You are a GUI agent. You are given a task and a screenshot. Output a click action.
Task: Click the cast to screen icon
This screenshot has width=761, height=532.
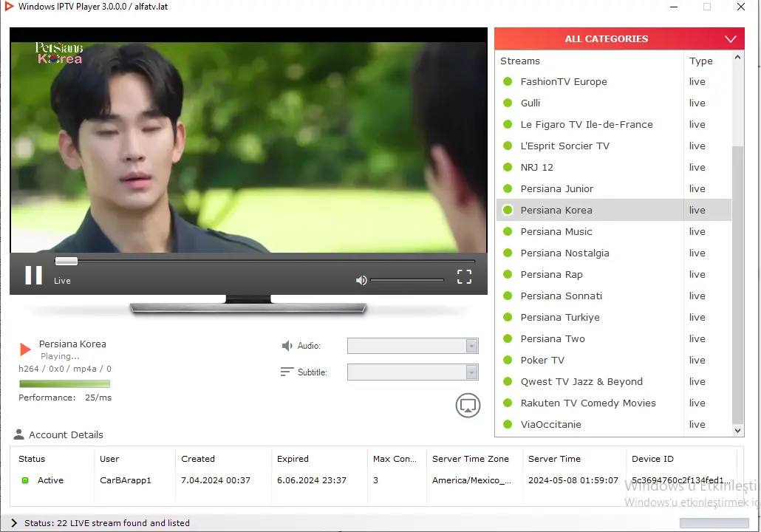[x=468, y=406]
